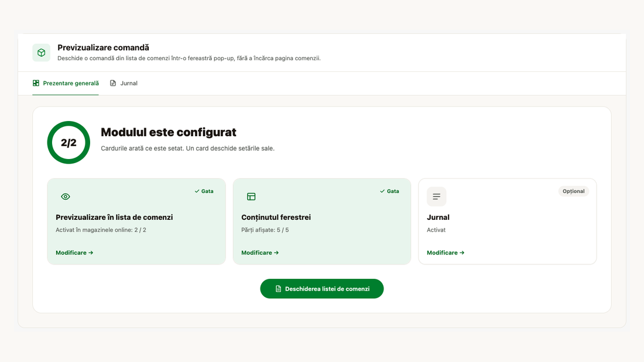Select the Previzualizare în lista de comenzi title
Screen dimensions: 644x362
coord(114,218)
